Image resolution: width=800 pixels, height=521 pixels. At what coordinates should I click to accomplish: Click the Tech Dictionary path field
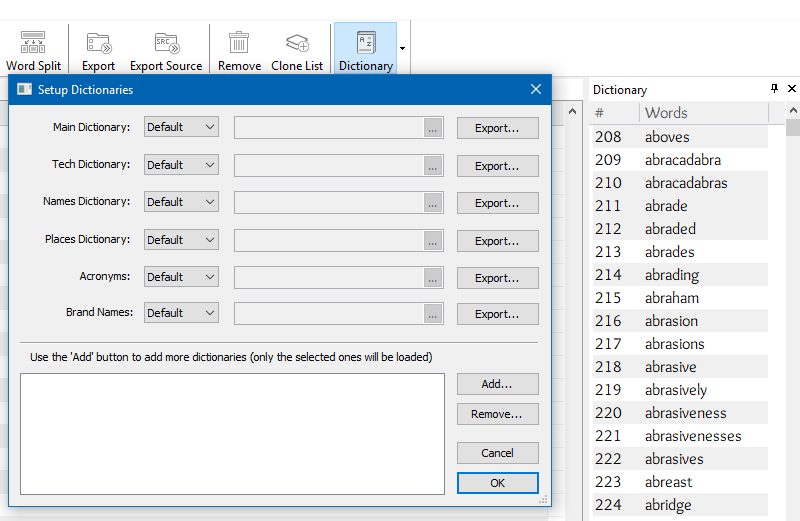point(329,165)
